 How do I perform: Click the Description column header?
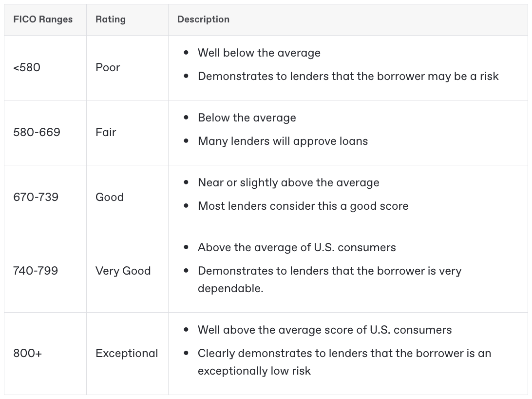(x=203, y=20)
